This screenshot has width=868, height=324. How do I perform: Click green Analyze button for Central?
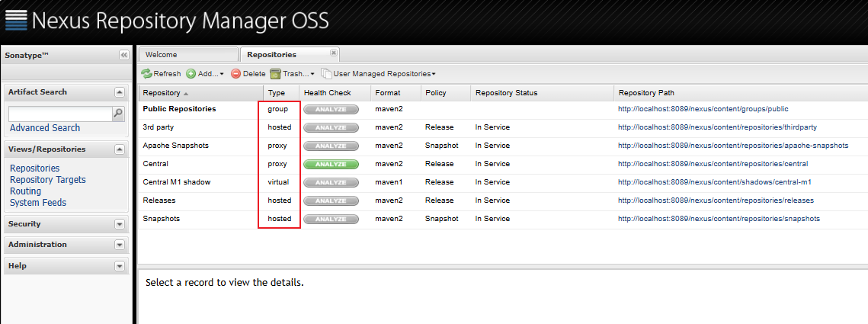pos(331,165)
